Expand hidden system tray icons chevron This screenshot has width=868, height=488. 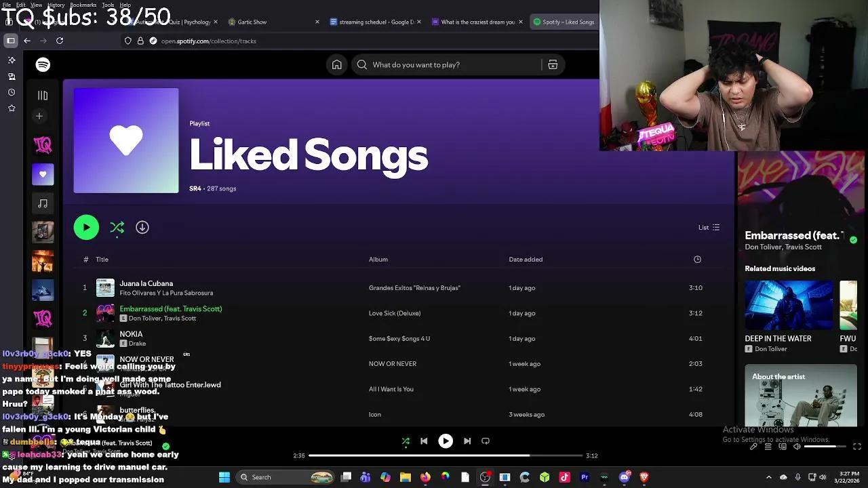[x=768, y=477]
